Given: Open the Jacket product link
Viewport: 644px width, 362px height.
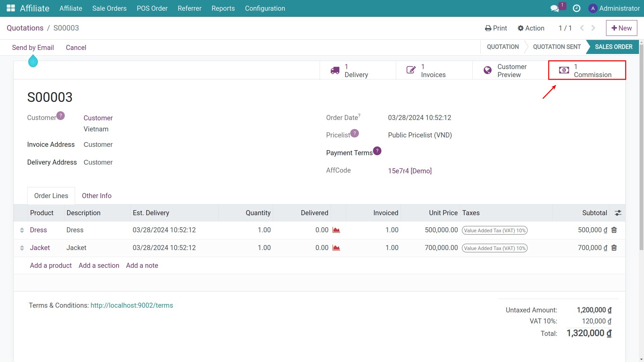Looking at the screenshot, I should [x=40, y=248].
